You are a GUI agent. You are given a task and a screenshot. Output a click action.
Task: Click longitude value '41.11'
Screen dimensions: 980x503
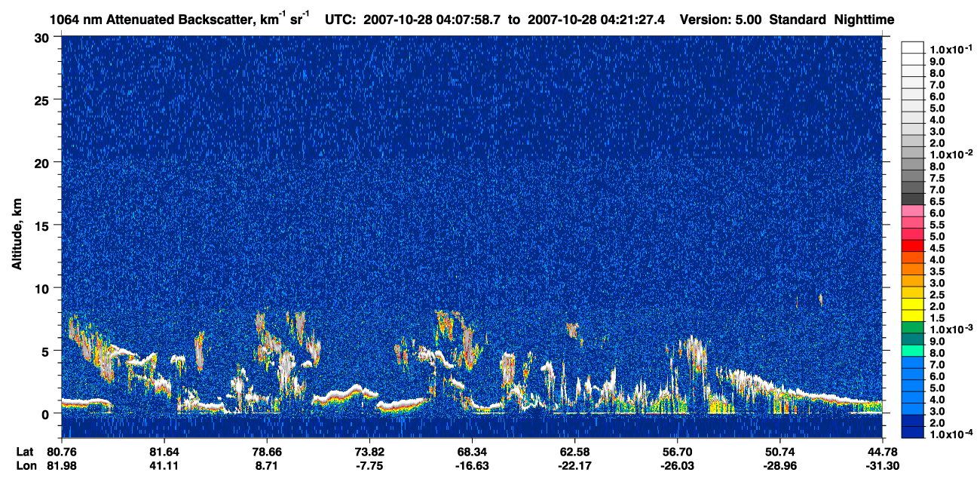tap(164, 465)
